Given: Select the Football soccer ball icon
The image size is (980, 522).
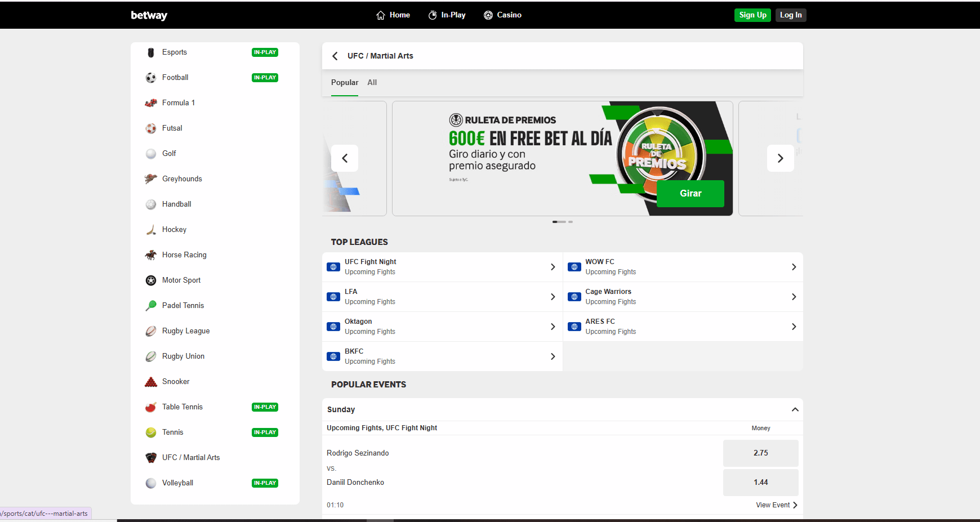Looking at the screenshot, I should pos(150,78).
